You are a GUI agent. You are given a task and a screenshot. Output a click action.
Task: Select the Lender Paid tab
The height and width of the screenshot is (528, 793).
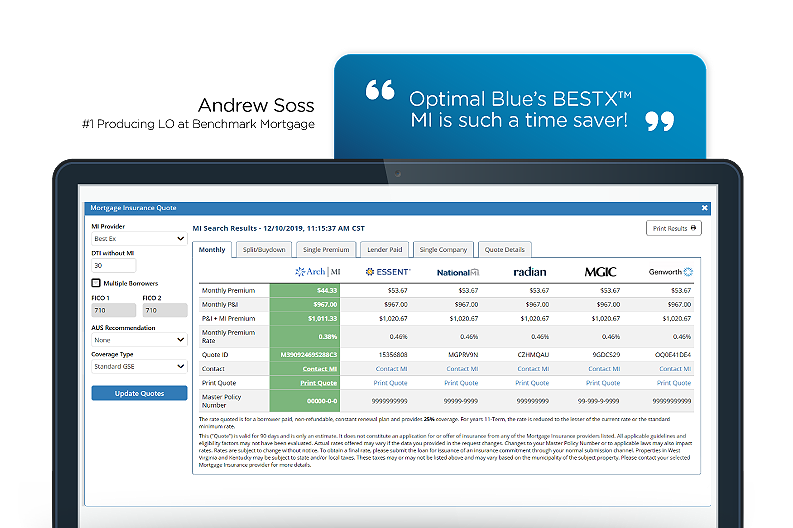point(384,249)
